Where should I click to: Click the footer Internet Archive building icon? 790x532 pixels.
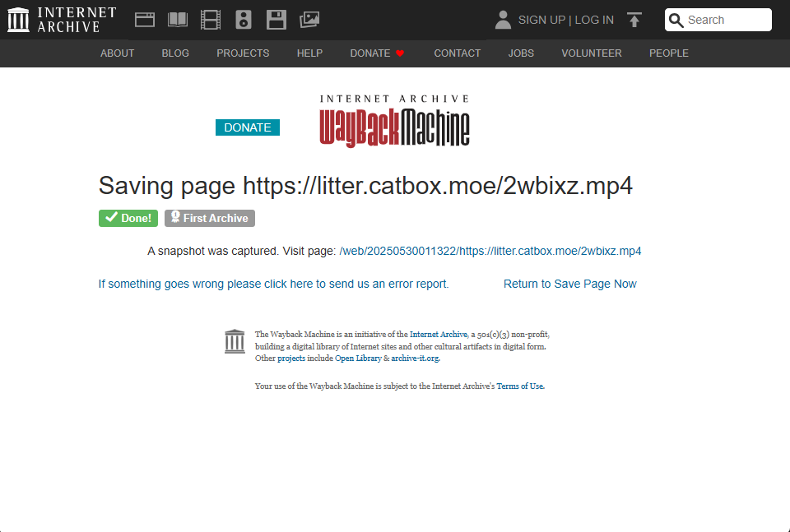(235, 341)
